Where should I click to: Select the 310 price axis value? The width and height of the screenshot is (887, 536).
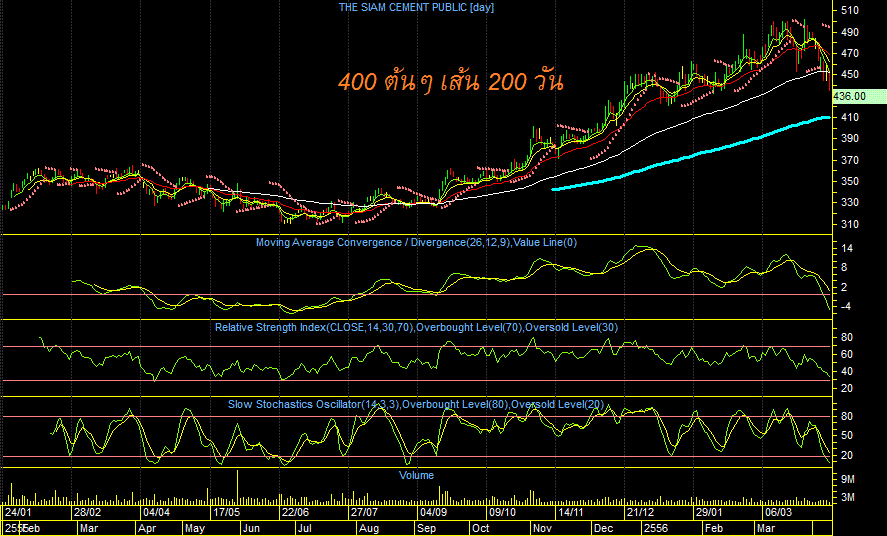pos(849,224)
